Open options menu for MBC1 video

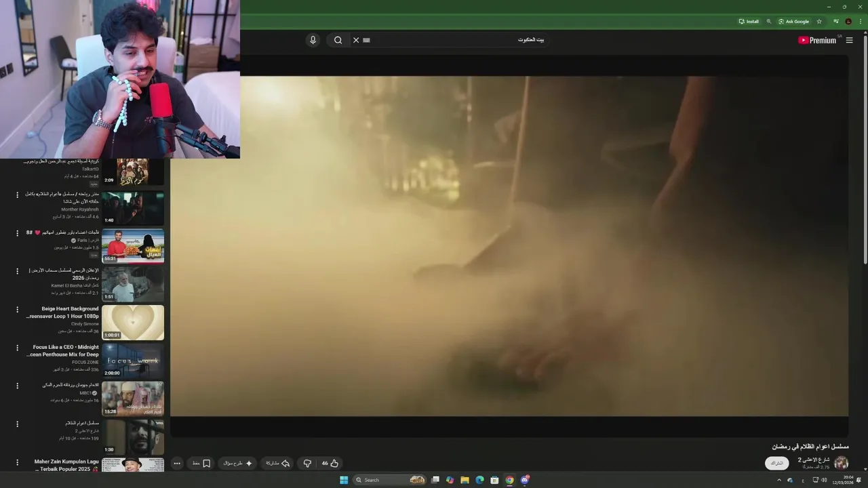click(x=18, y=386)
